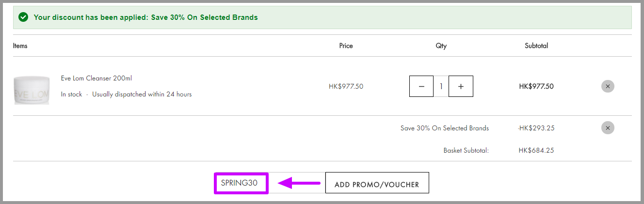Click the Price column header
Image resolution: width=644 pixels, height=204 pixels.
pos(346,46)
